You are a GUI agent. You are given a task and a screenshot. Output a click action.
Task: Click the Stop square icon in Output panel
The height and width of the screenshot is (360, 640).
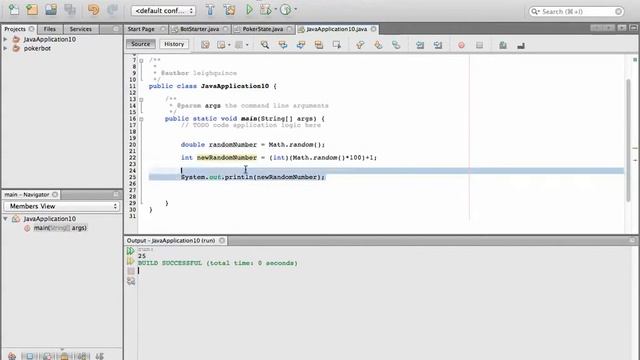pos(131,271)
